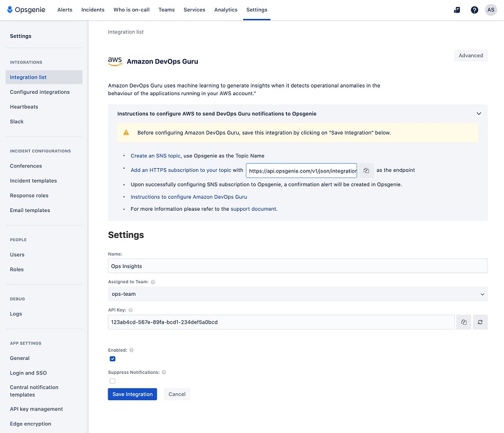Open the release notes icon in top bar

tap(457, 10)
